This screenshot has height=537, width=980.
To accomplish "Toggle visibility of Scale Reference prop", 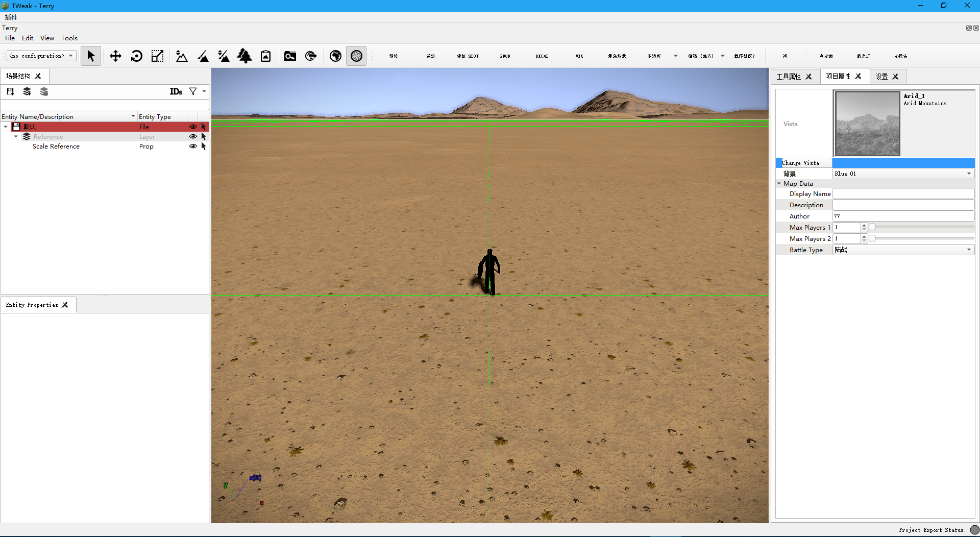I will click(x=193, y=147).
